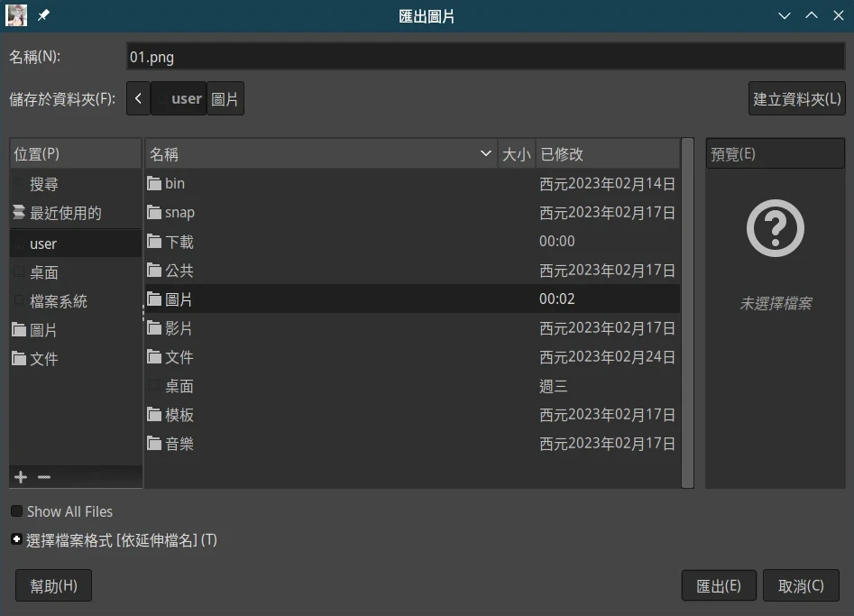The image size is (854, 616).
Task: Click the 幫助(H) help button
Action: pyautogui.click(x=53, y=585)
